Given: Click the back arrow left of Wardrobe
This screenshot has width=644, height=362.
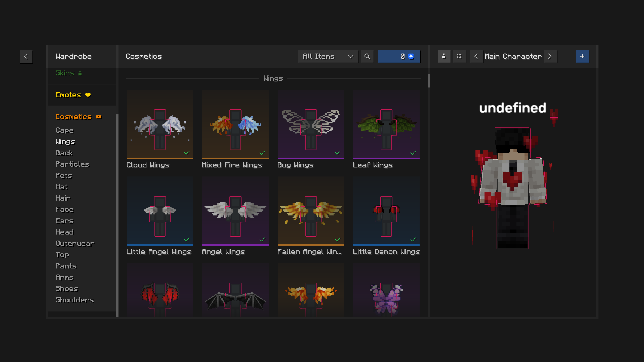Looking at the screenshot, I should coord(26,57).
